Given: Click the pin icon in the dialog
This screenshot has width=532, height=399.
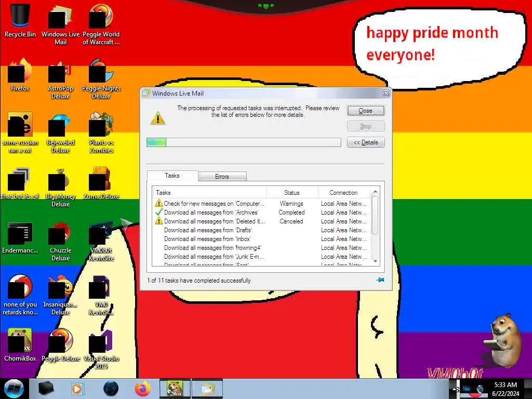Looking at the screenshot, I should click(x=380, y=280).
